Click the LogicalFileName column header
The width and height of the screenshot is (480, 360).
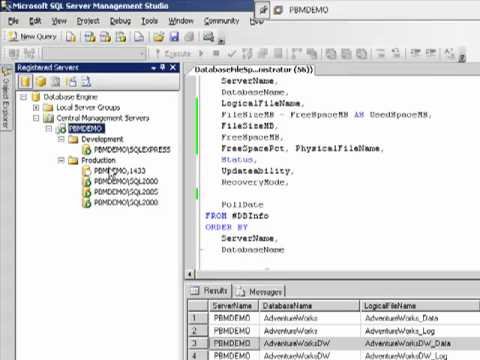[419, 306]
